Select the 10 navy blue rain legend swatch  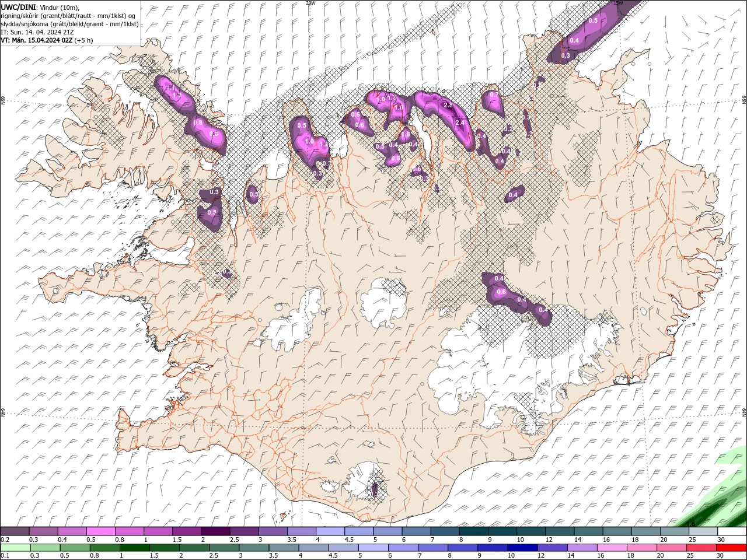(x=521, y=548)
